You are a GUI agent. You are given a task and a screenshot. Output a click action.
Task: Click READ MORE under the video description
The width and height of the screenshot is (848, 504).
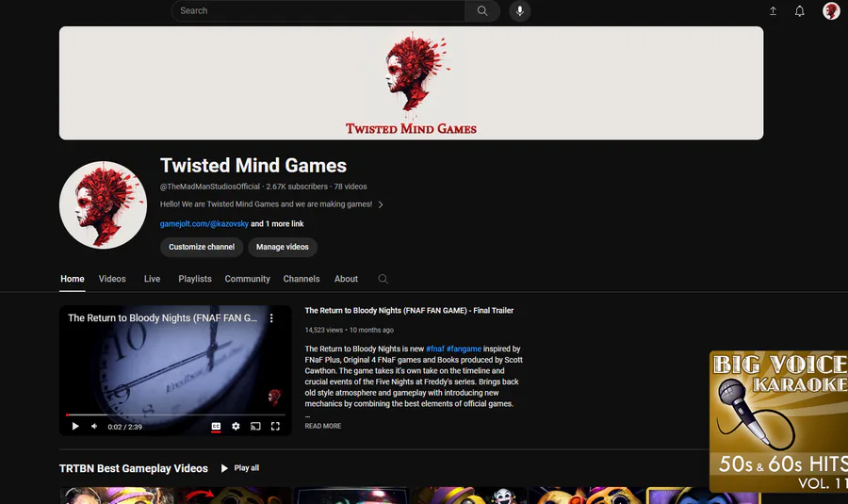(323, 426)
